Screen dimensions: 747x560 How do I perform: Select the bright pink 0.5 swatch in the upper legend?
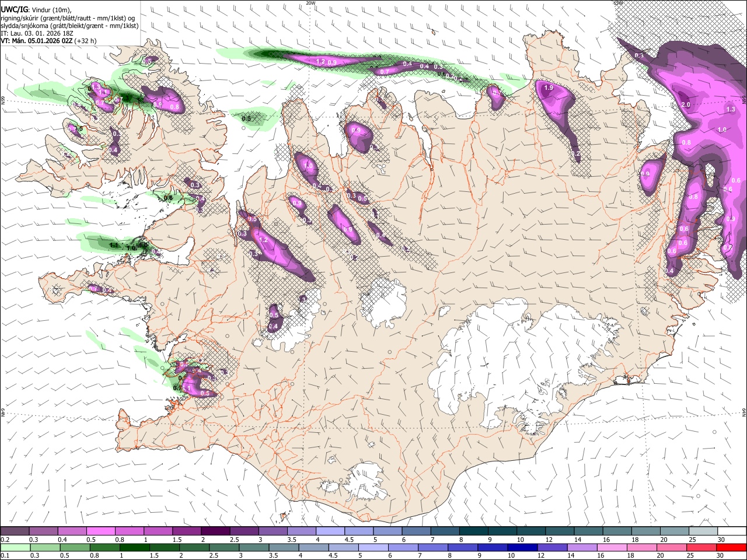click(x=100, y=531)
